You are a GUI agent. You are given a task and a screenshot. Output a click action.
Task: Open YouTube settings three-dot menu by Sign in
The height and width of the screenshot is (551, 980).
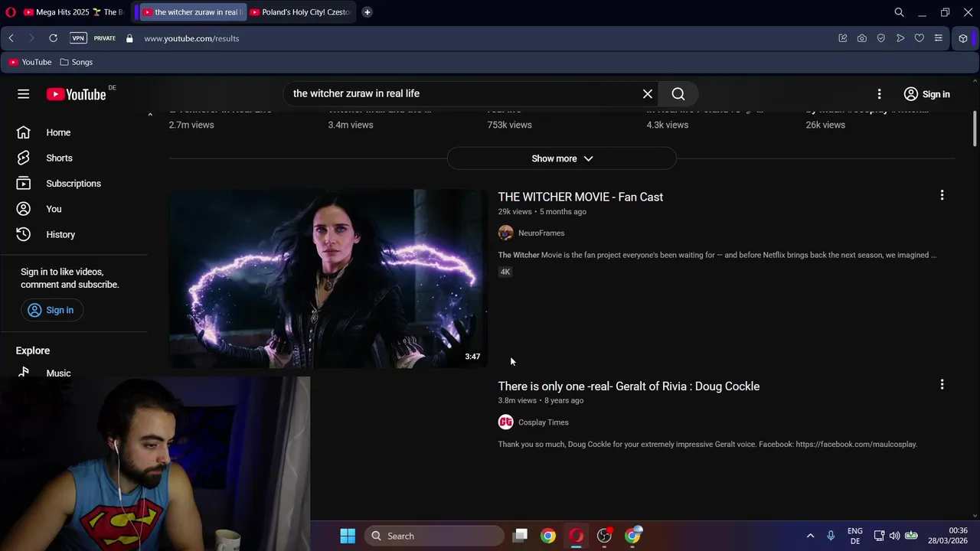click(x=879, y=94)
